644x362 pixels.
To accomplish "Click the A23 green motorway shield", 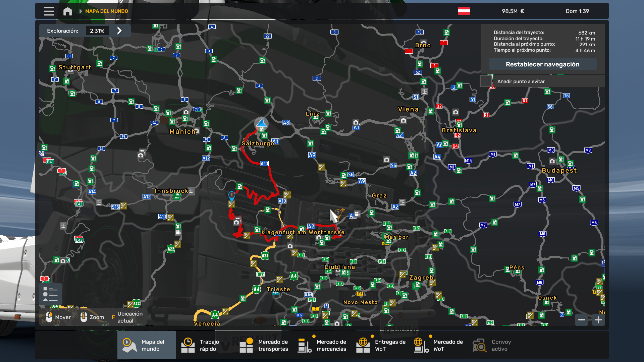I will click(x=265, y=256).
